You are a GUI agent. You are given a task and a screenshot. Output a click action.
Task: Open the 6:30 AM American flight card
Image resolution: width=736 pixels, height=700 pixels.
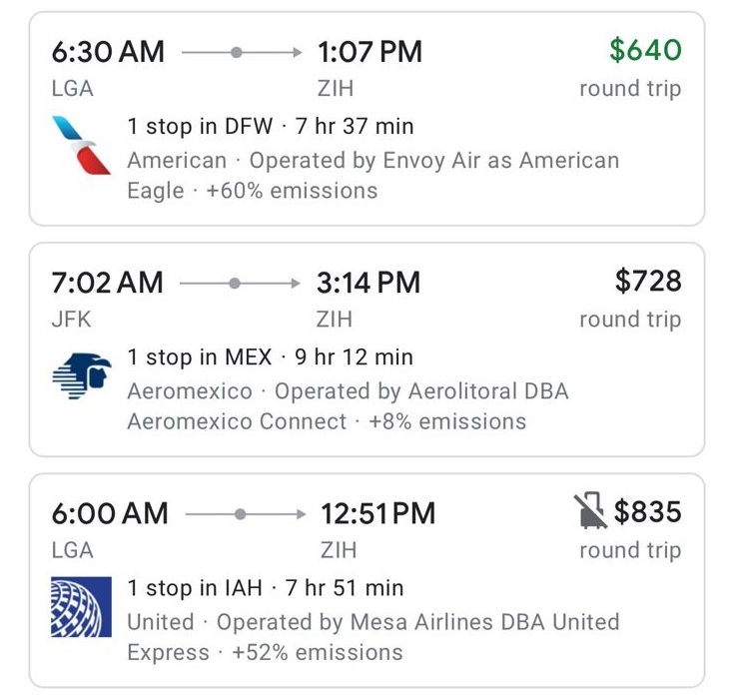coord(367,119)
